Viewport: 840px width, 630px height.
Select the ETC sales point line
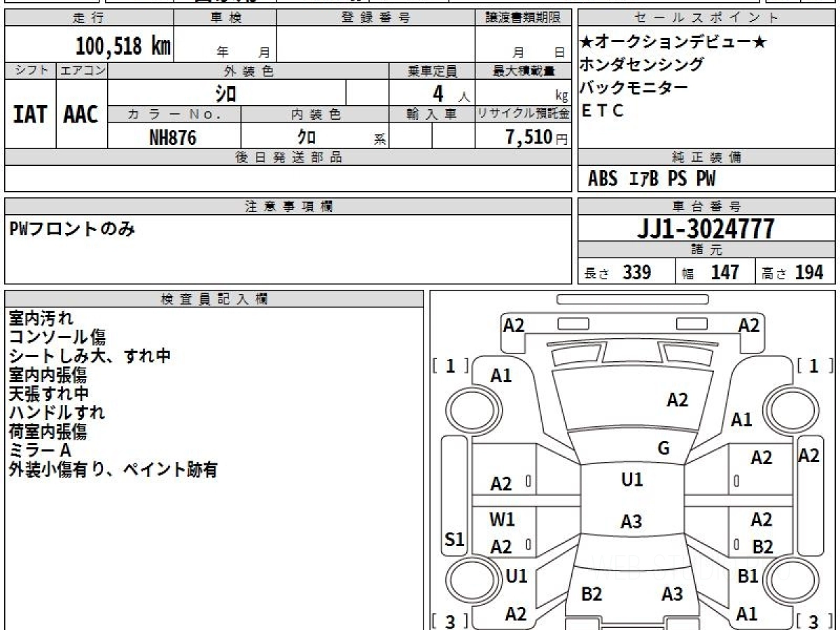click(x=602, y=111)
